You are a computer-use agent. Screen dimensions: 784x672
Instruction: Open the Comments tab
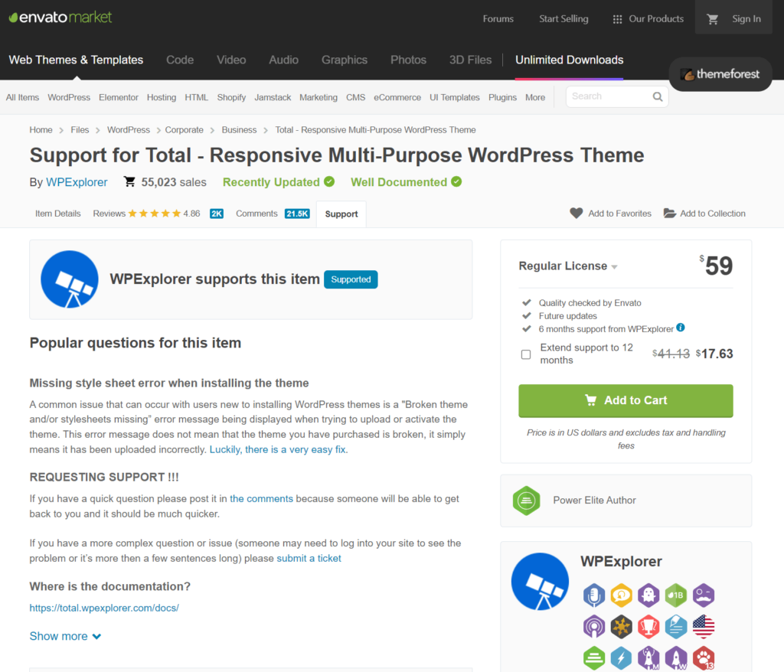point(273,214)
